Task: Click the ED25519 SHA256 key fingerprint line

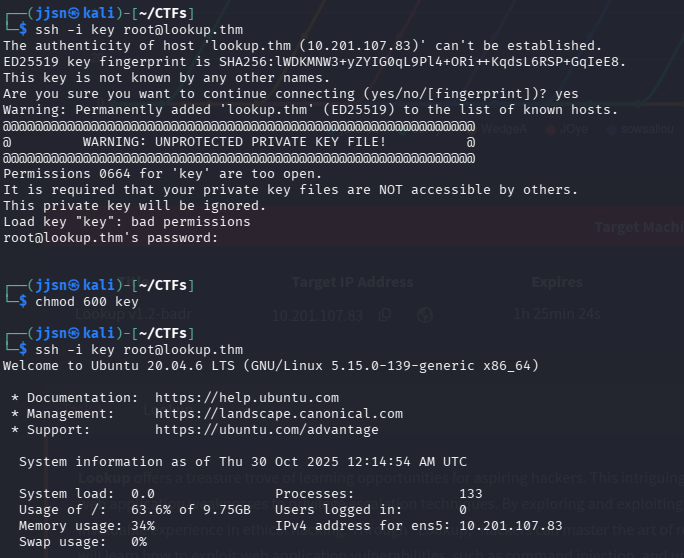Action: coord(314,61)
